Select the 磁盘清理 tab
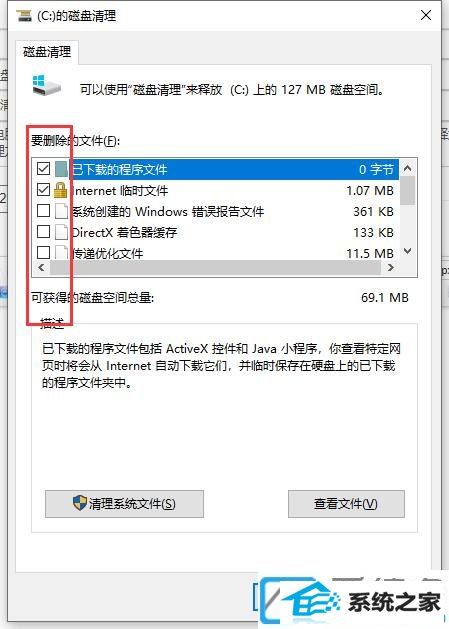 (47, 52)
